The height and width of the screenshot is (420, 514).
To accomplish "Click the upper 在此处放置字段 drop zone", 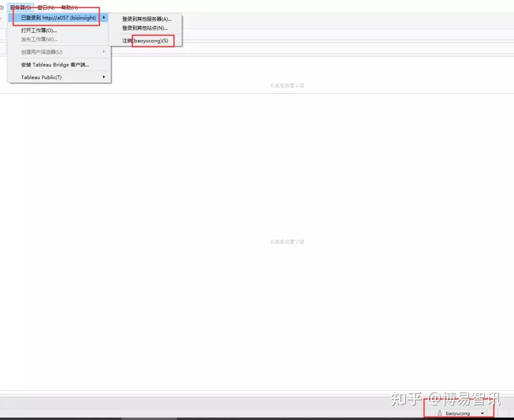I will click(x=287, y=85).
